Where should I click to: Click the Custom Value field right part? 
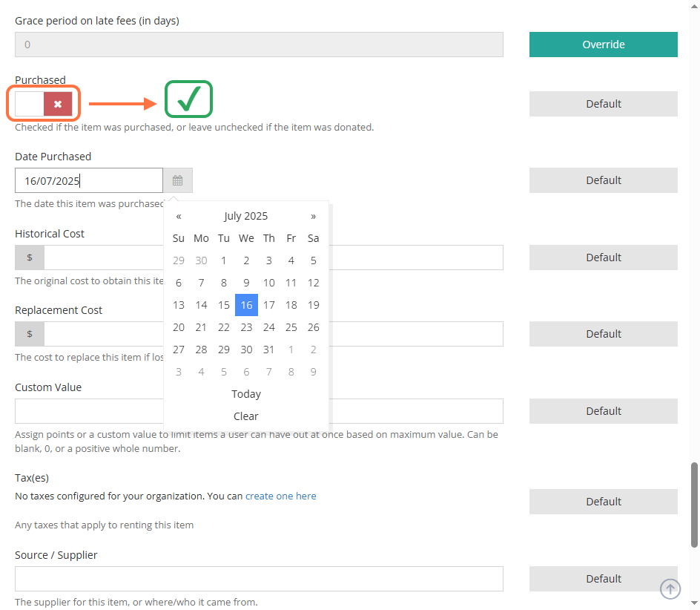(416, 411)
